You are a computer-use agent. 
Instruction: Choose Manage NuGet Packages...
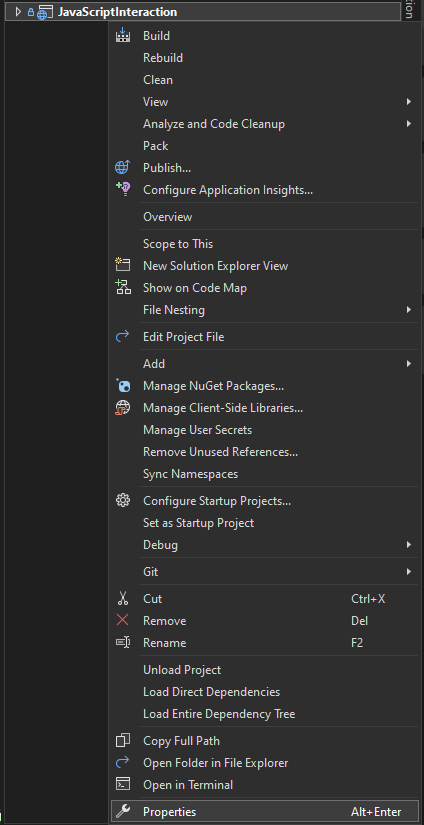pos(265,386)
